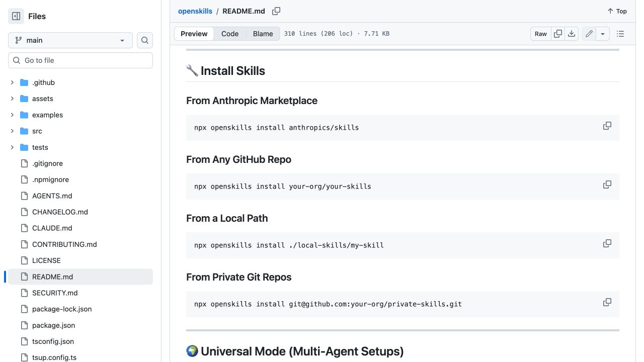This screenshot has height=362, width=644.
Task: Collapse the file tree side panel
Action: click(x=16, y=16)
